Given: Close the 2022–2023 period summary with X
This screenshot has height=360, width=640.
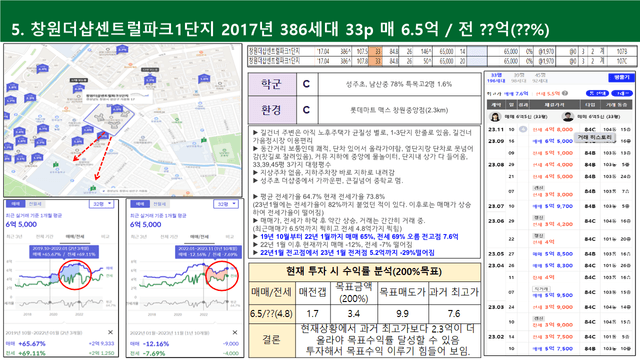Looking at the screenshot, I should [x=235, y=332].
